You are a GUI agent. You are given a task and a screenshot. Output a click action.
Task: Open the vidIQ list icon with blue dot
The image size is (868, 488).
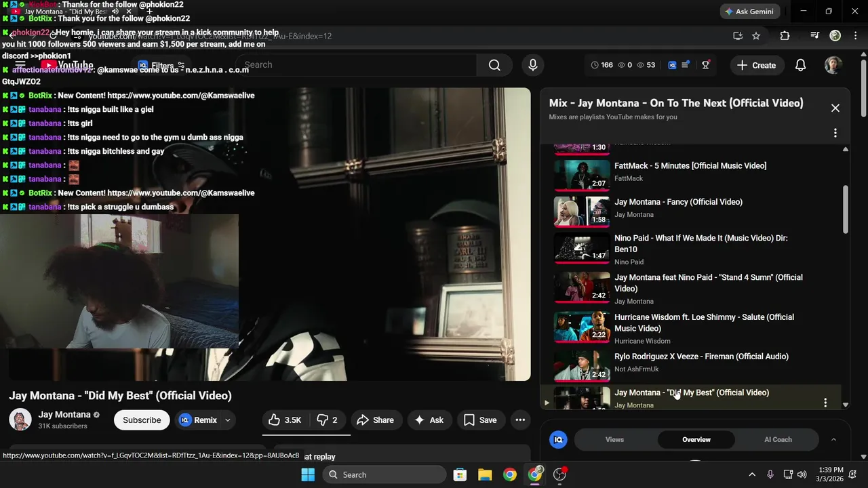coord(686,65)
